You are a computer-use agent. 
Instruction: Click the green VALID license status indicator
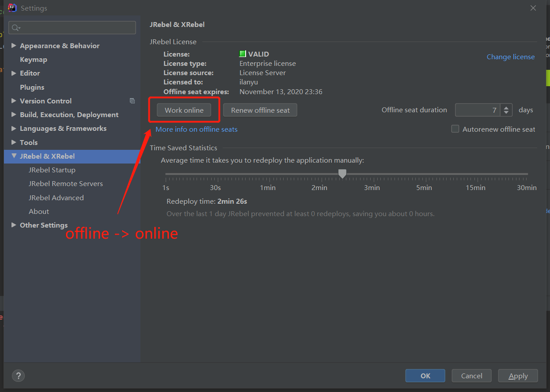coord(243,54)
